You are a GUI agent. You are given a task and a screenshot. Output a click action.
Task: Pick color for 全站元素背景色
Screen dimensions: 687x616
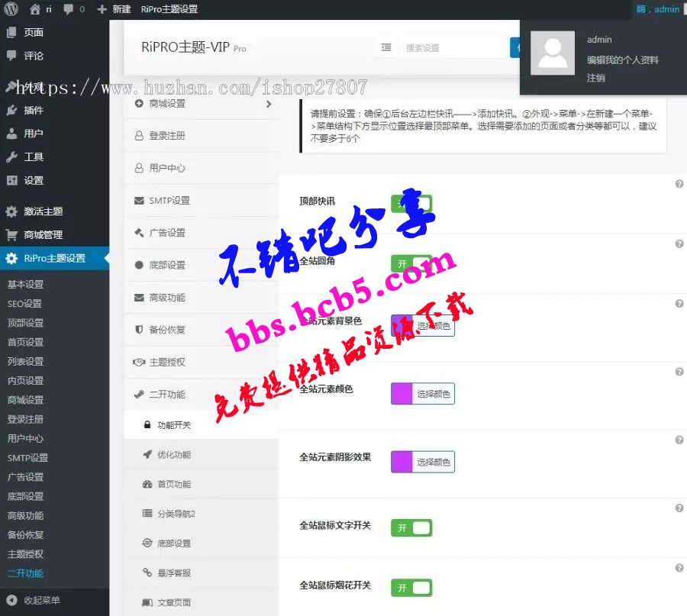pos(423,325)
